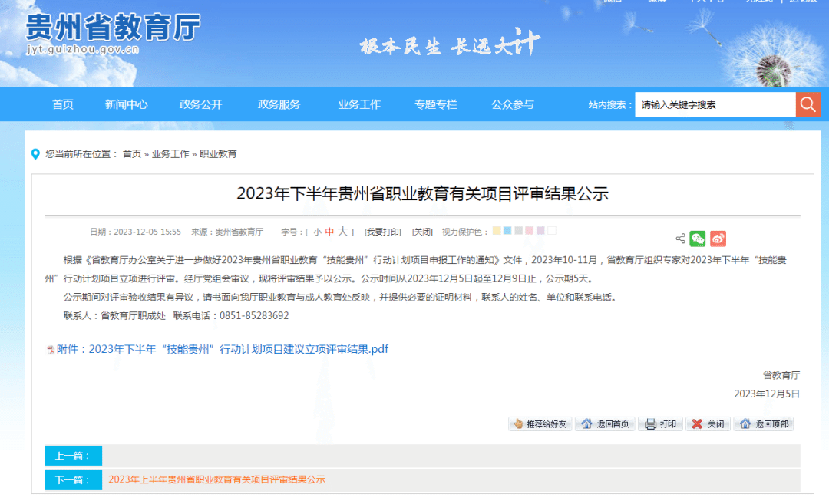Click 推荐给好友 recommend button
Viewport: 829px width, 504px height.
tap(540, 423)
